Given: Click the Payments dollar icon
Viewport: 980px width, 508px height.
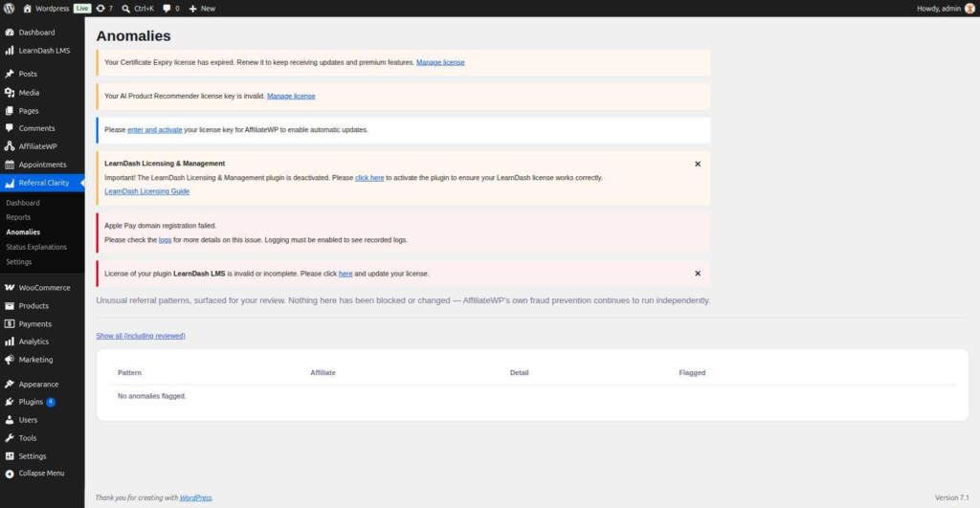Looking at the screenshot, I should click(x=10, y=323).
